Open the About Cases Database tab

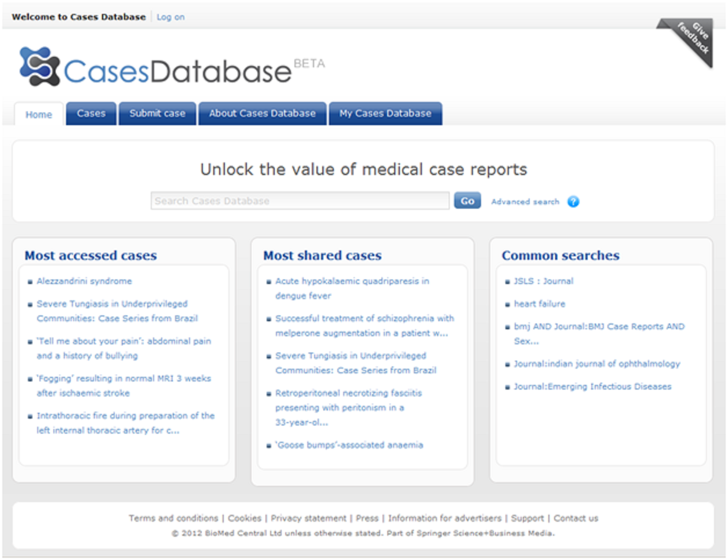tap(262, 114)
